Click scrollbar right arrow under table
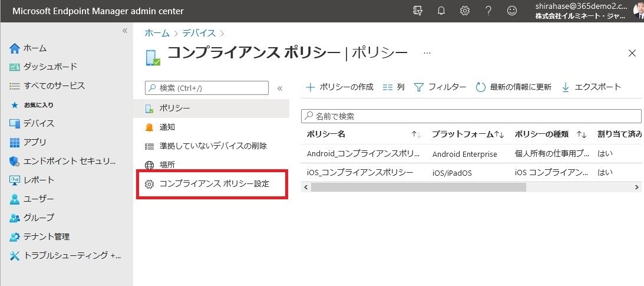Viewport: 644px width, 286px height. [637, 188]
